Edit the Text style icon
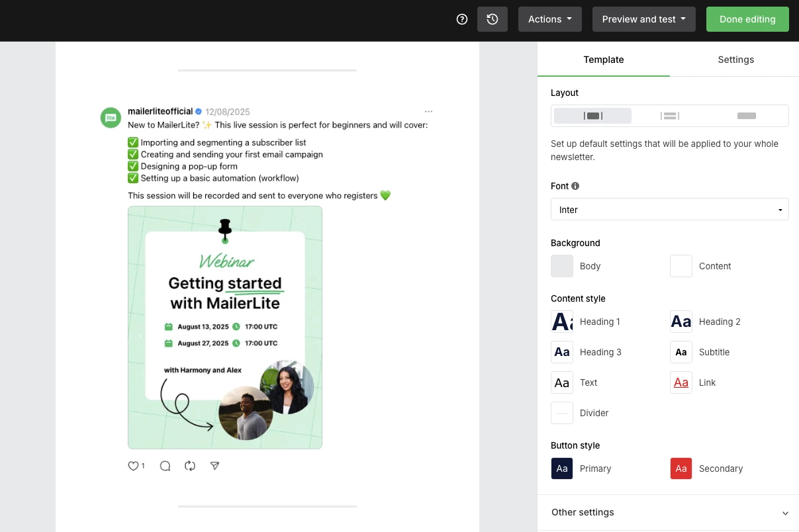This screenshot has width=799, height=532. pyautogui.click(x=562, y=382)
